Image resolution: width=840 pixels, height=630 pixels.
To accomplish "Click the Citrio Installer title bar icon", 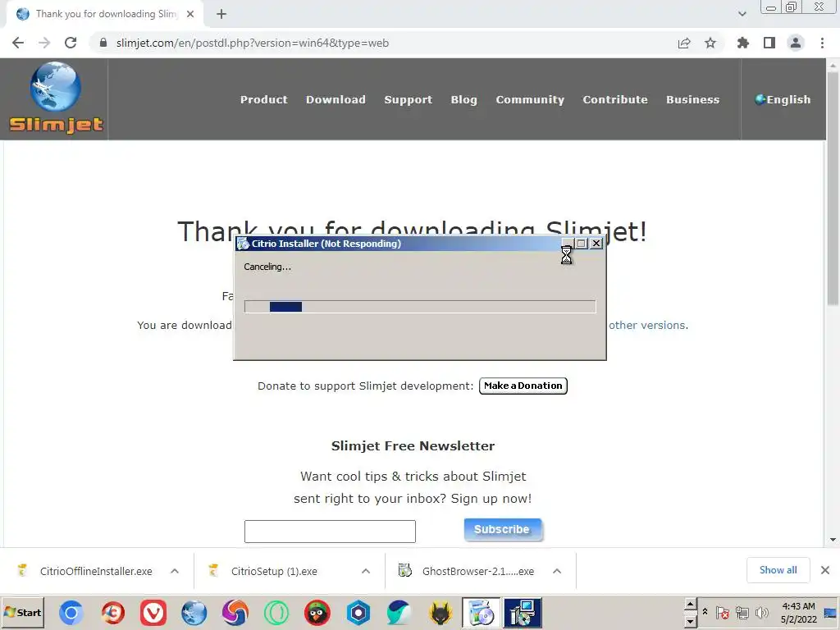I will point(243,244).
